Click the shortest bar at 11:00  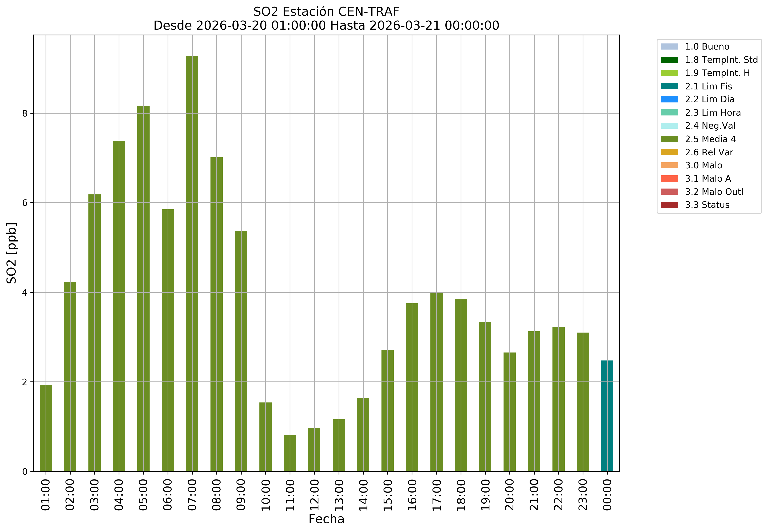pos(290,453)
